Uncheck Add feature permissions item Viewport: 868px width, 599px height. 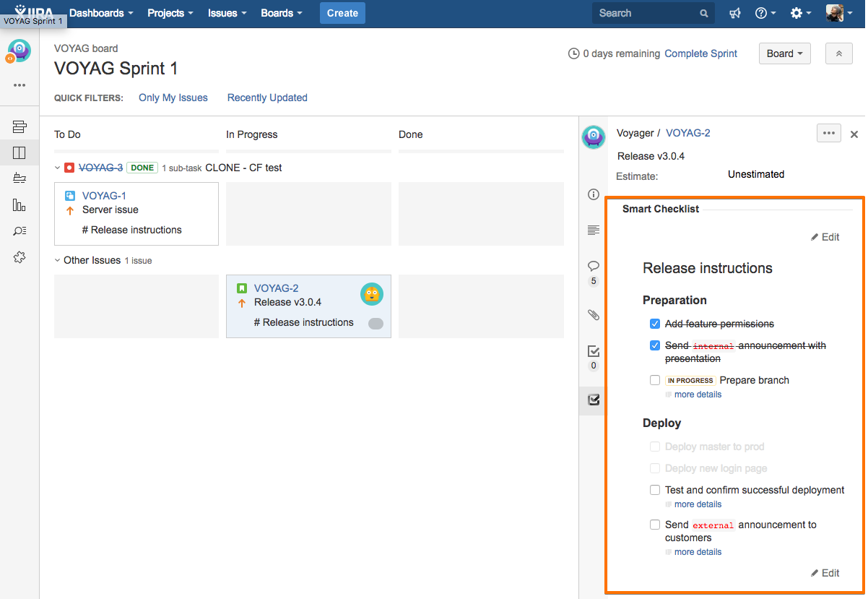point(654,324)
